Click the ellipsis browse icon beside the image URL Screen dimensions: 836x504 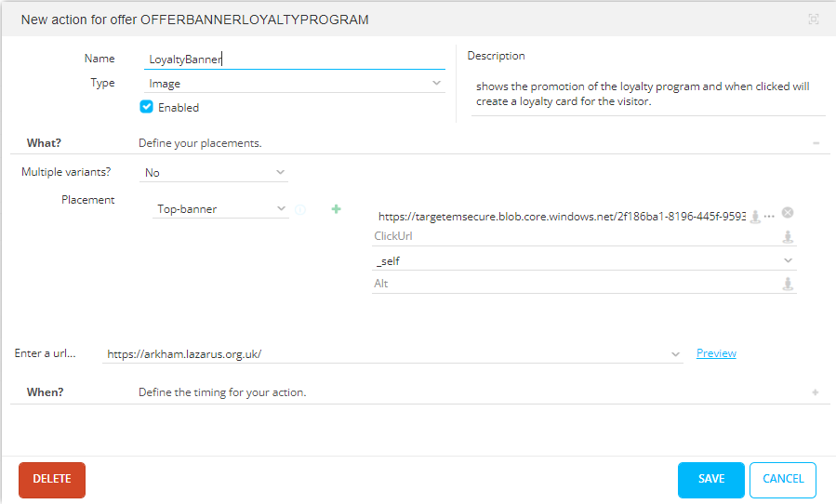(769, 216)
